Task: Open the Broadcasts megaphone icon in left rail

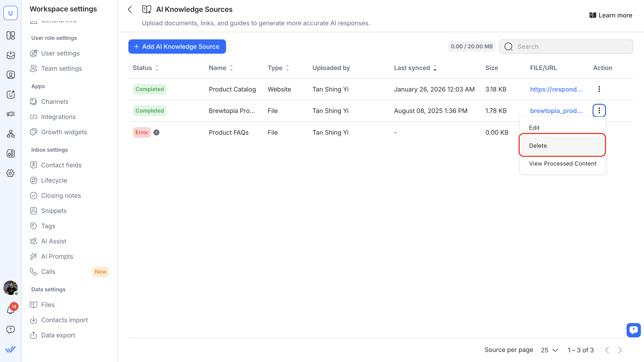Action: point(11,114)
